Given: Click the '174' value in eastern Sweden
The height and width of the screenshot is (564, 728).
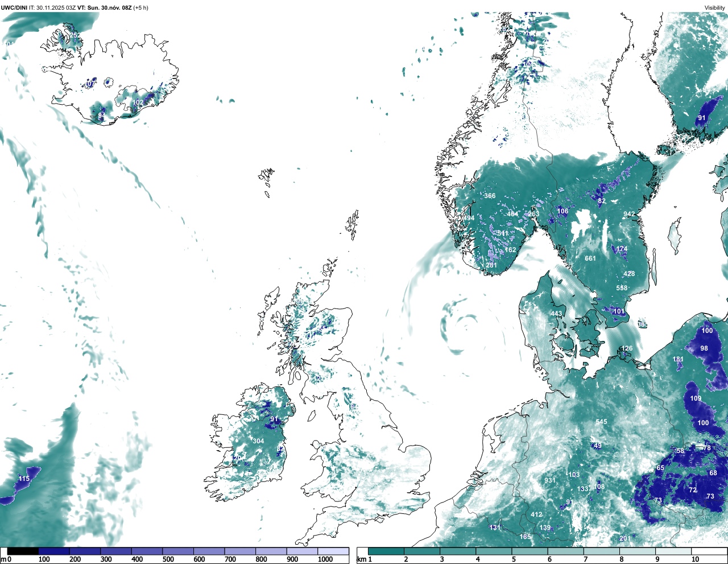Looking at the screenshot, I should coord(622,249).
